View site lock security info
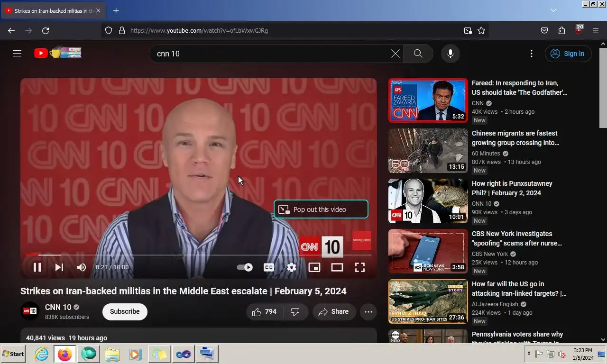Viewport: 607px width, 364px height. tap(121, 30)
